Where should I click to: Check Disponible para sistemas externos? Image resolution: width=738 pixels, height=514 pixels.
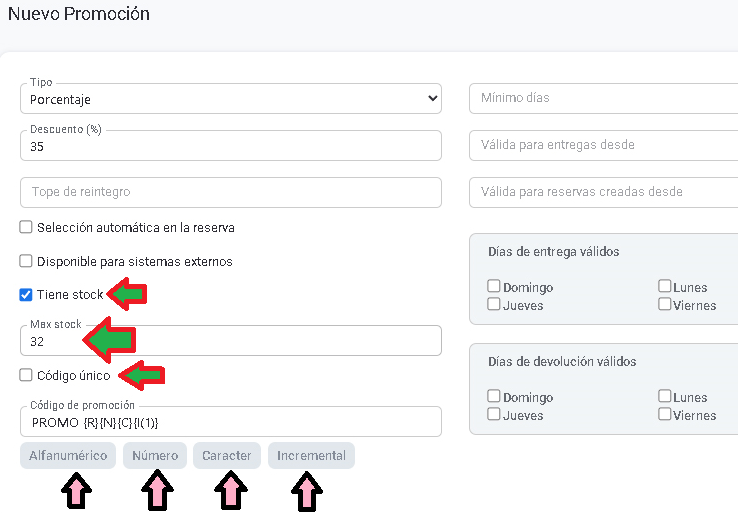point(26,261)
